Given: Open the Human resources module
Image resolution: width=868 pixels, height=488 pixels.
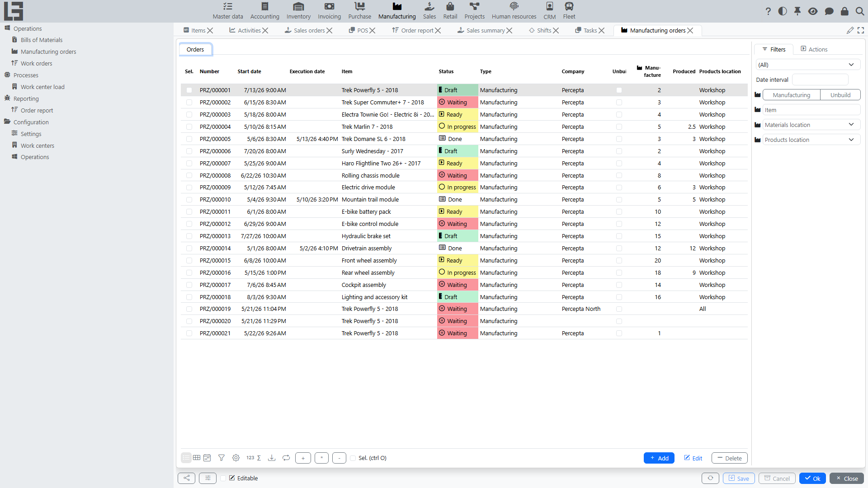Looking at the screenshot, I should pyautogui.click(x=514, y=11).
